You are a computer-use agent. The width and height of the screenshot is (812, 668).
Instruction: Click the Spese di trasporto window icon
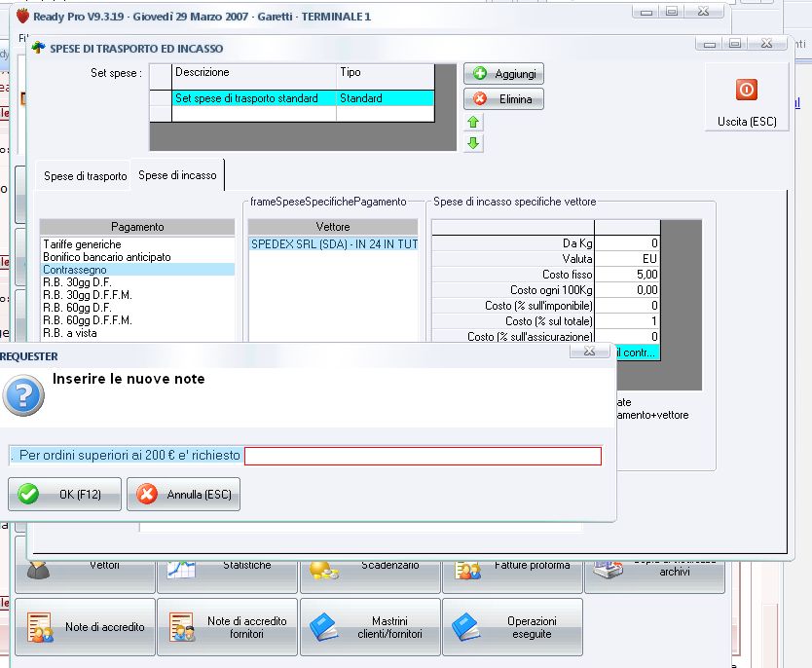(38, 48)
